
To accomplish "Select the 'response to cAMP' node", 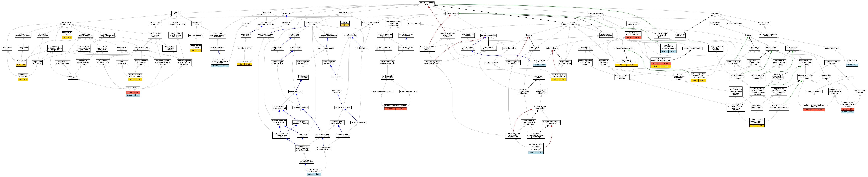I will click(x=73, y=77).
